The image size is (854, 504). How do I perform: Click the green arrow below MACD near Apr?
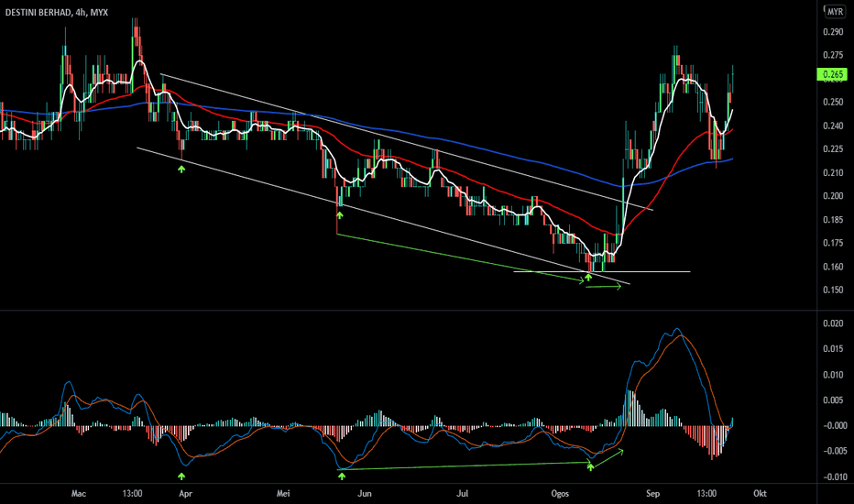181,477
